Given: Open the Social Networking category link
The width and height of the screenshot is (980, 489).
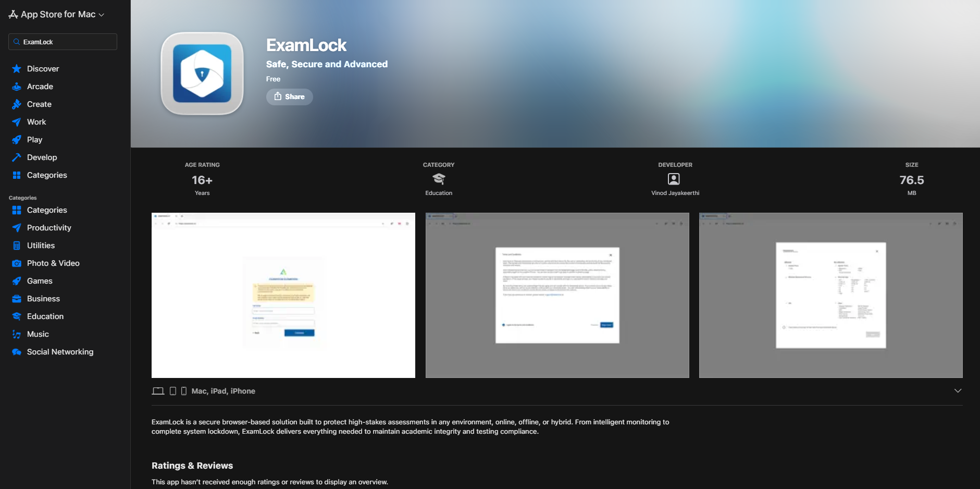Looking at the screenshot, I should 60,352.
